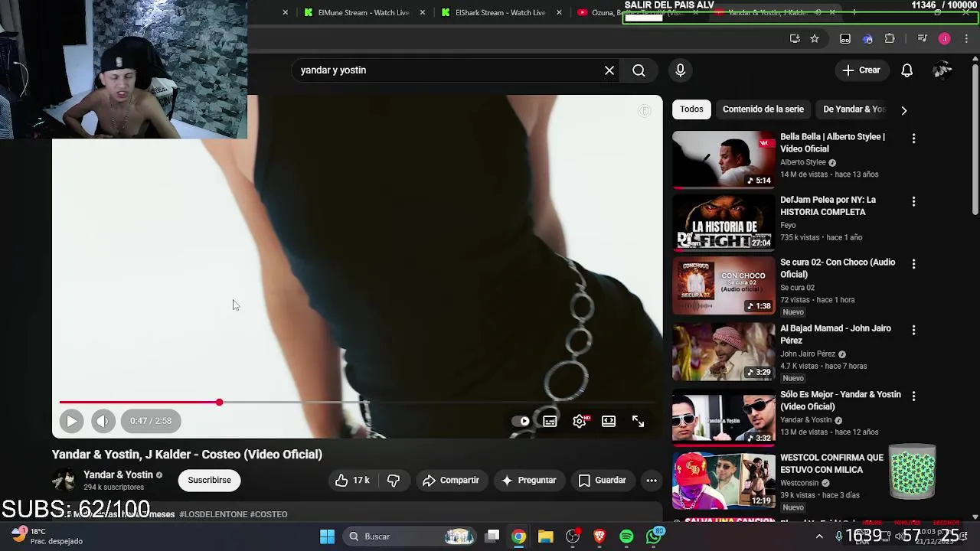This screenshot has height=551, width=980.
Task: Open the WESTCOL CONFIRMA video title
Action: pos(831,464)
